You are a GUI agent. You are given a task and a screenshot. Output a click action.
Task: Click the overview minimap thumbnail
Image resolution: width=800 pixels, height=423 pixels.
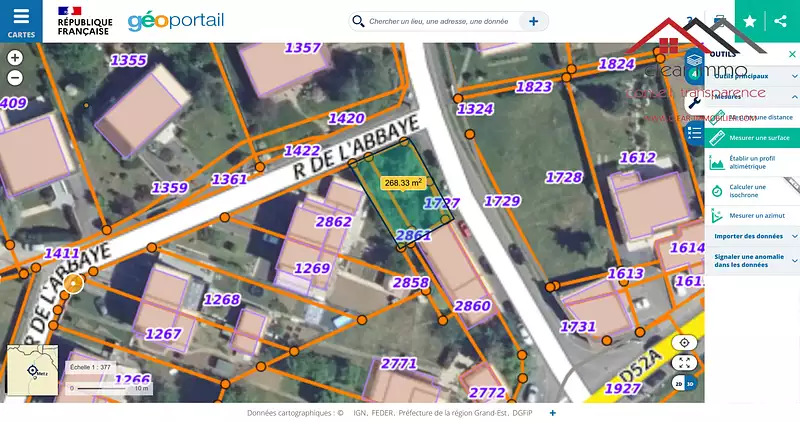coord(33,370)
